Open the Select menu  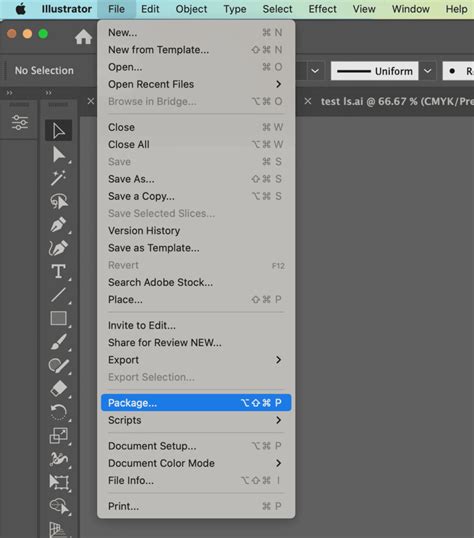tap(277, 9)
